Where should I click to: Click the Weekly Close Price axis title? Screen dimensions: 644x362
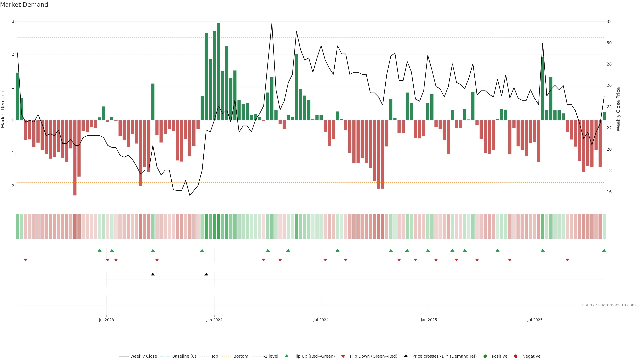[618, 109]
